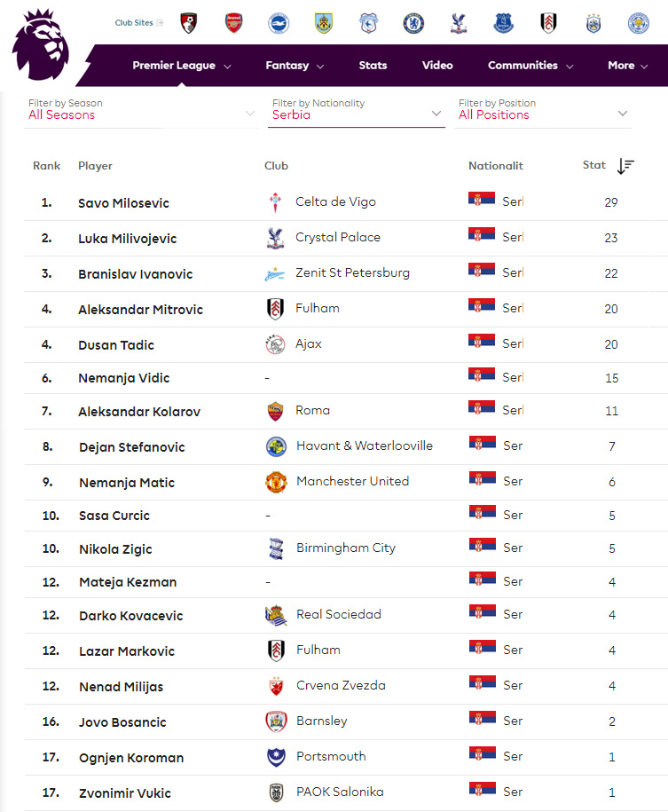Open the Leicester City club crest
Screen dimensions: 668x812
click(639, 23)
